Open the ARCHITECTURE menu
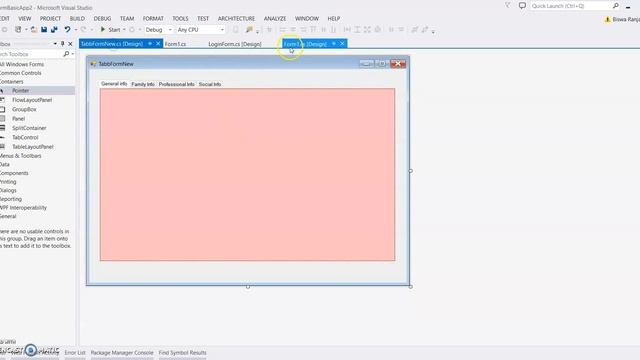 click(236, 18)
